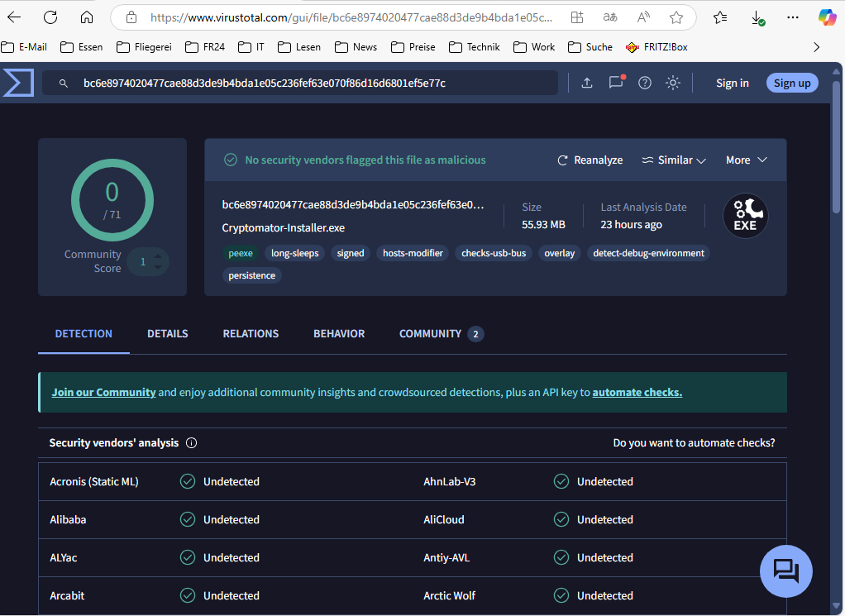The height and width of the screenshot is (616, 845).
Task: Click the Sign up button
Action: click(x=792, y=83)
